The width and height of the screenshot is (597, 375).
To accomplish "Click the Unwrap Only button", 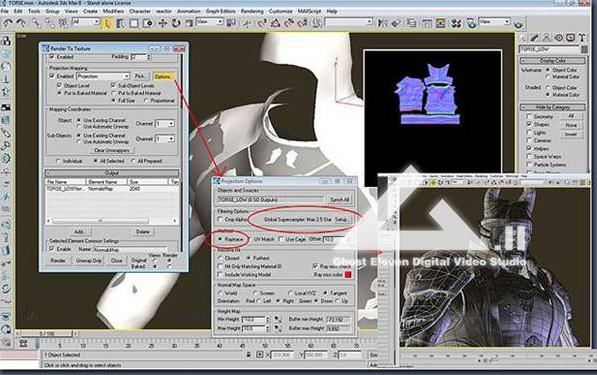I will 89,261.
